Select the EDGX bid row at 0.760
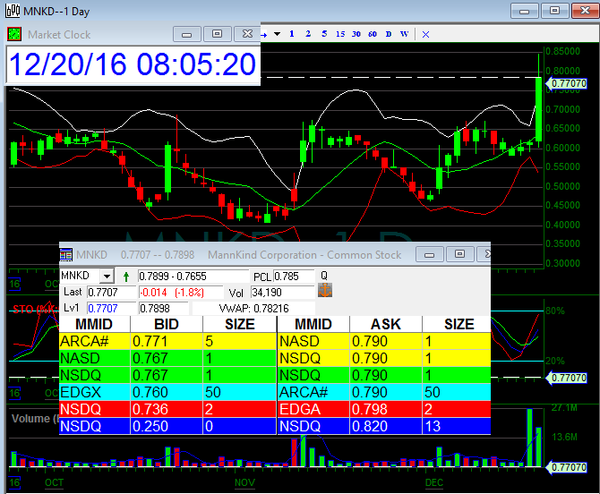 click(167, 392)
